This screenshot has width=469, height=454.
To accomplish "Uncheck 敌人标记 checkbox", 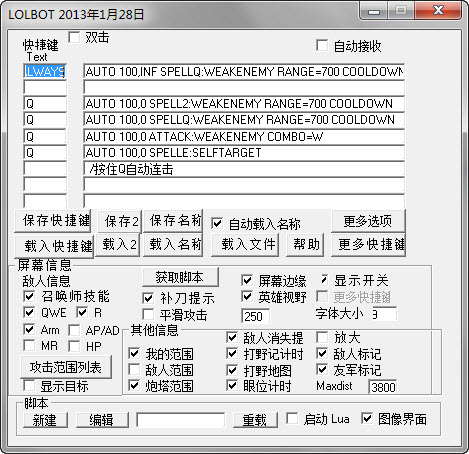I will point(322,353).
